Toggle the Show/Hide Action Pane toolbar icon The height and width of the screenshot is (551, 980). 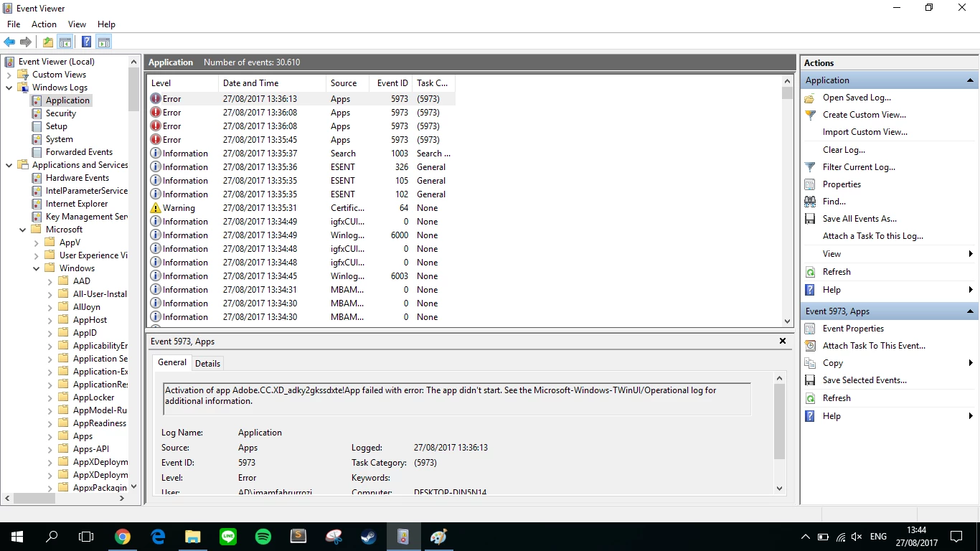tap(103, 42)
